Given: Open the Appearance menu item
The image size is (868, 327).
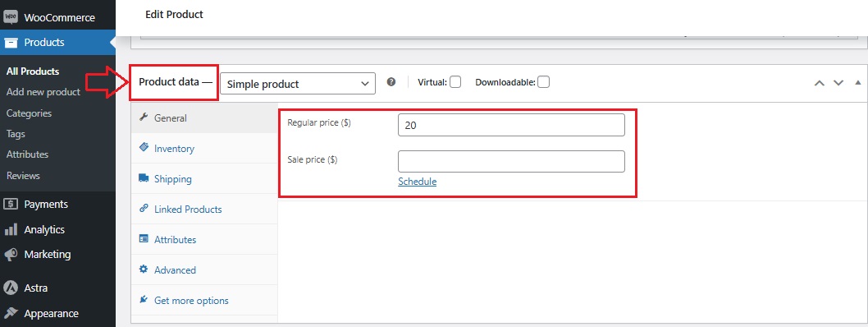Looking at the screenshot, I should tap(57, 313).
